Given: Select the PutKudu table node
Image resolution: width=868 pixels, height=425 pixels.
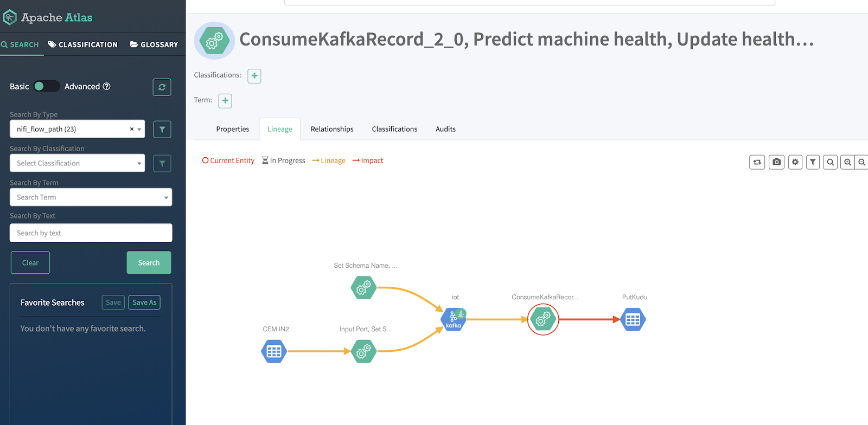Looking at the screenshot, I should coord(633,320).
